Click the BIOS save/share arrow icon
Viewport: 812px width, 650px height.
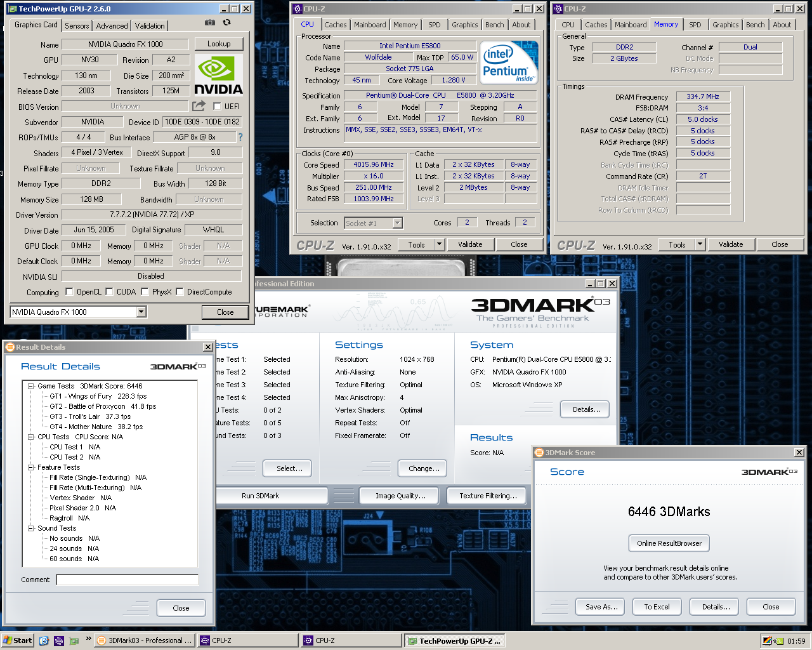coord(199,106)
